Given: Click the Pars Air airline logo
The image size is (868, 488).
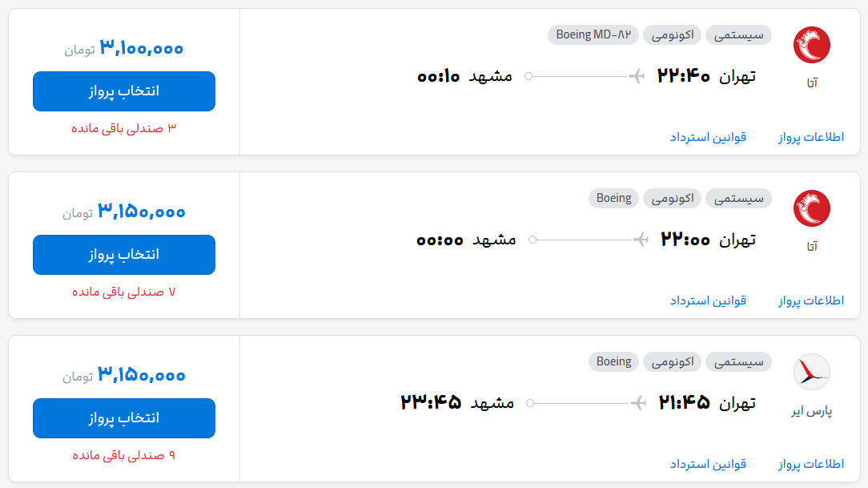Looking at the screenshot, I should 811,372.
